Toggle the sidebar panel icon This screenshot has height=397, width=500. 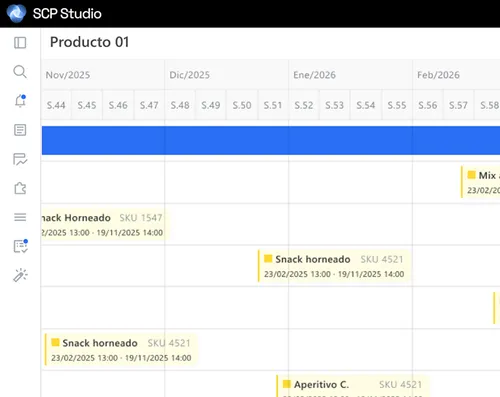20,43
